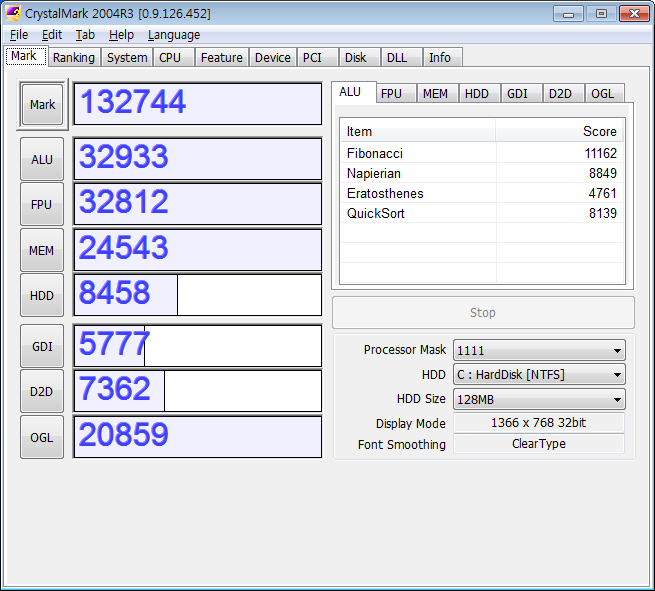This screenshot has width=655, height=591.
Task: Switch to the System tab
Action: point(127,57)
